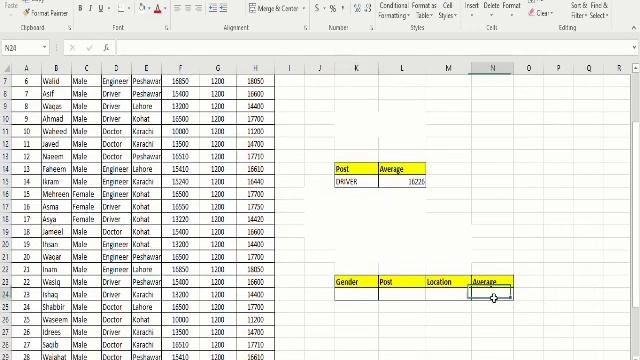Image resolution: width=640 pixels, height=360 pixels.
Task: Launch Clipboard group dialog
Action: [x=70, y=28]
